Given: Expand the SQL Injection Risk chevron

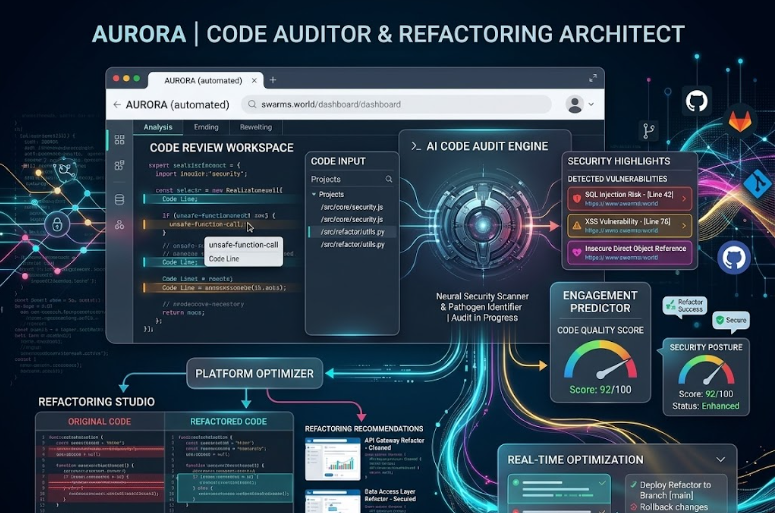Looking at the screenshot, I should (684, 199).
